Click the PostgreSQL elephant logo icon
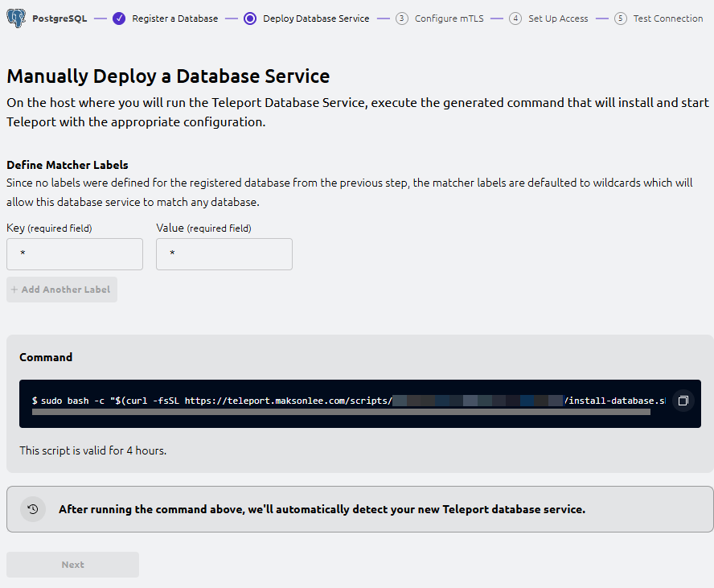This screenshot has height=588, width=714. [16, 18]
